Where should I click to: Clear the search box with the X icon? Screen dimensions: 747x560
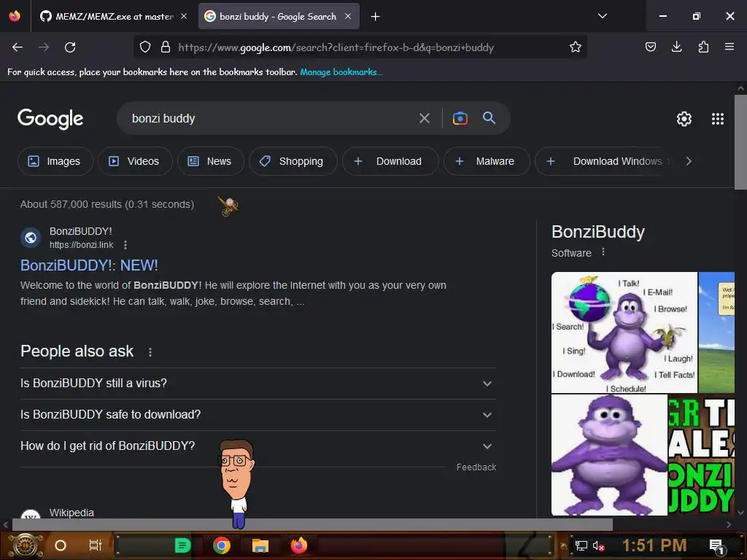pyautogui.click(x=425, y=118)
